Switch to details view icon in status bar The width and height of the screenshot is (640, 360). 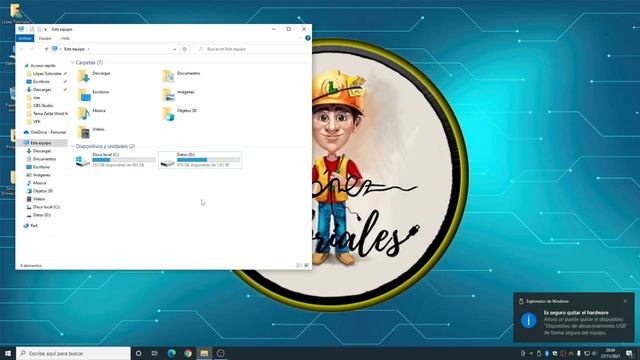pos(298,265)
